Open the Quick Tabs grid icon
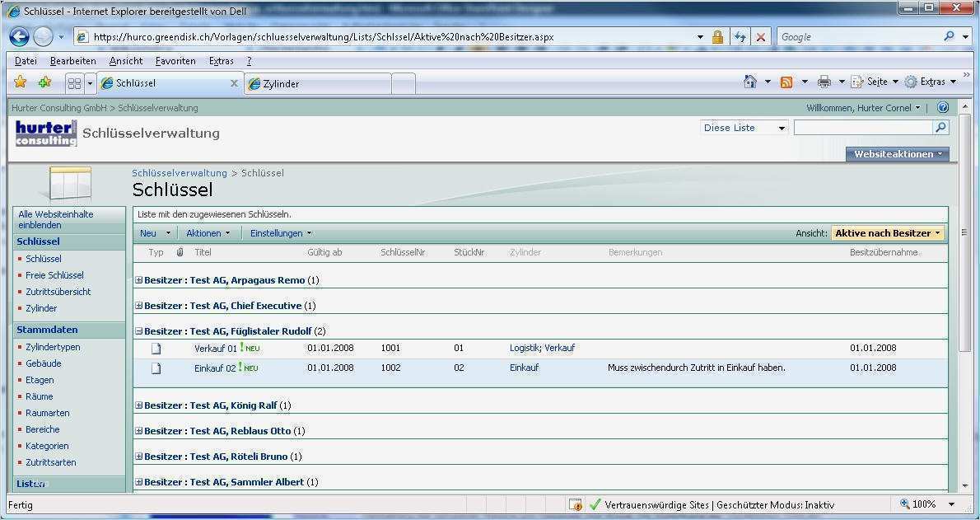Screen dimensions: 980x520 74,83
